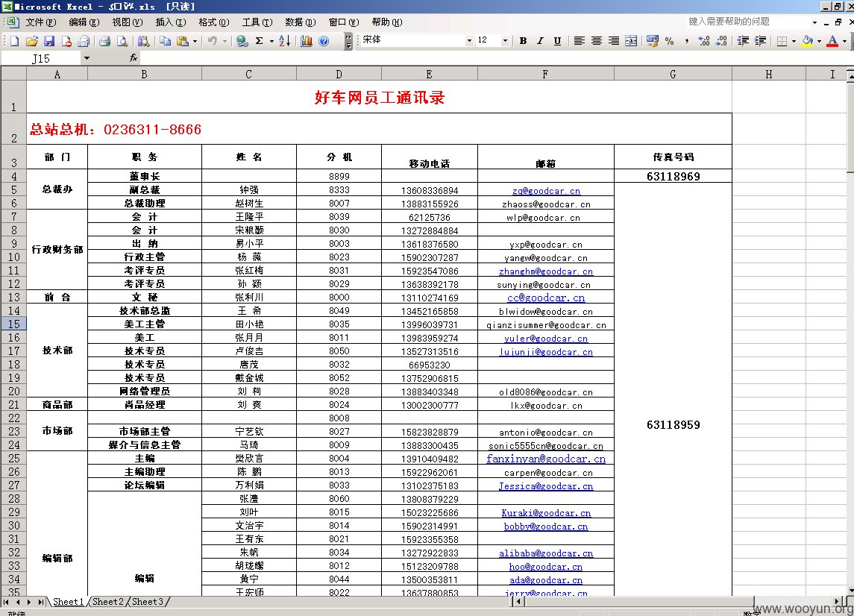Center align text in the toolbar
The width and height of the screenshot is (854, 616).
coord(597,41)
